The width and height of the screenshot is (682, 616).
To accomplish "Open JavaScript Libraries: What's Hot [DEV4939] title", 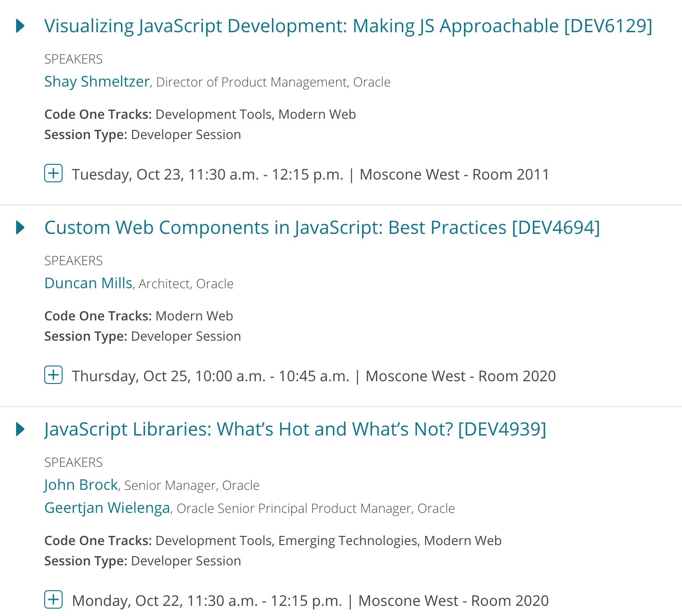I will [295, 430].
